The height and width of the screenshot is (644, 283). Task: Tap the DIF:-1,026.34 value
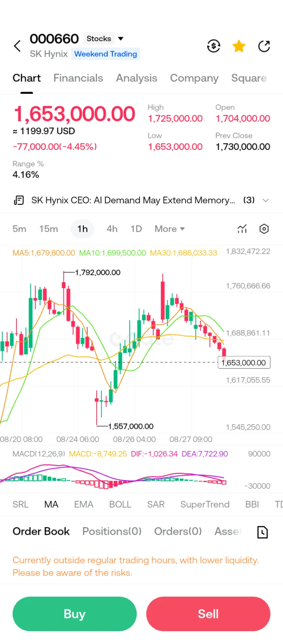154,454
